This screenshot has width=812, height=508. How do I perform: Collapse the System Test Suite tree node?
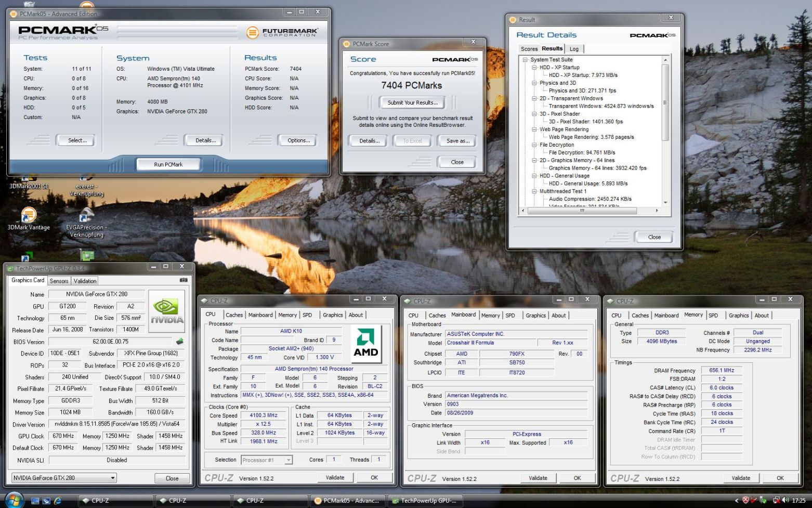[525, 60]
